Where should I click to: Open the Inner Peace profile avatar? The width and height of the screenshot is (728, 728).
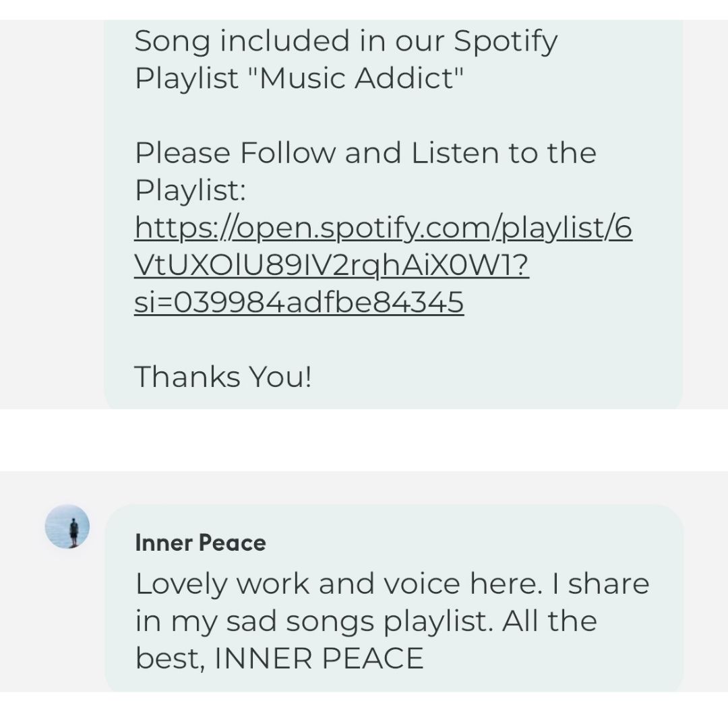[x=67, y=526]
